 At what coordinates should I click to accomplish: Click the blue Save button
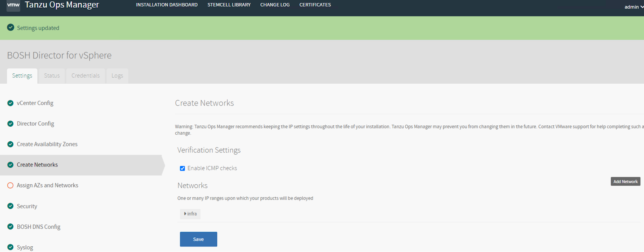pos(198,239)
